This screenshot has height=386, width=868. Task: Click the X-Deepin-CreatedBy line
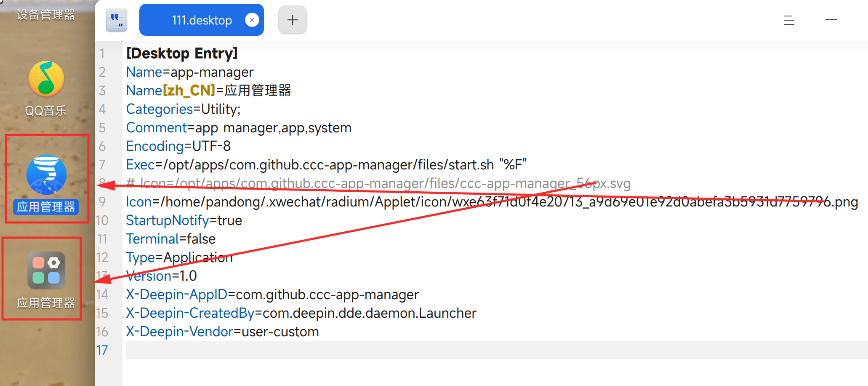[x=301, y=313]
